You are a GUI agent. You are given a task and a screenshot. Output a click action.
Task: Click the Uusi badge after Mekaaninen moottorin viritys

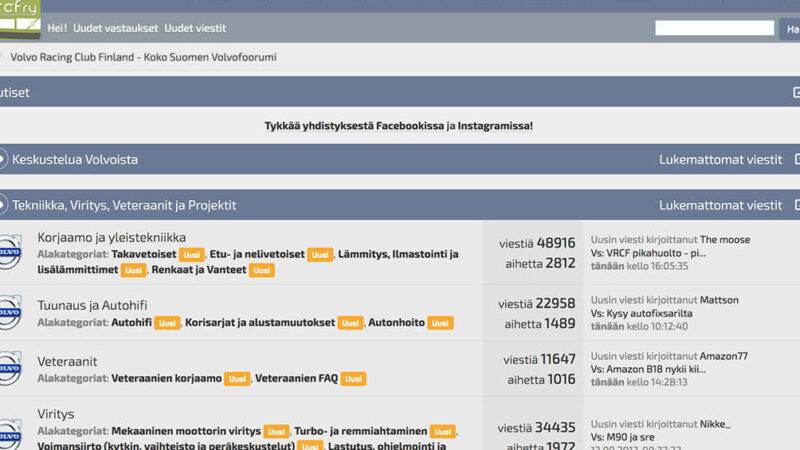pos(277,432)
